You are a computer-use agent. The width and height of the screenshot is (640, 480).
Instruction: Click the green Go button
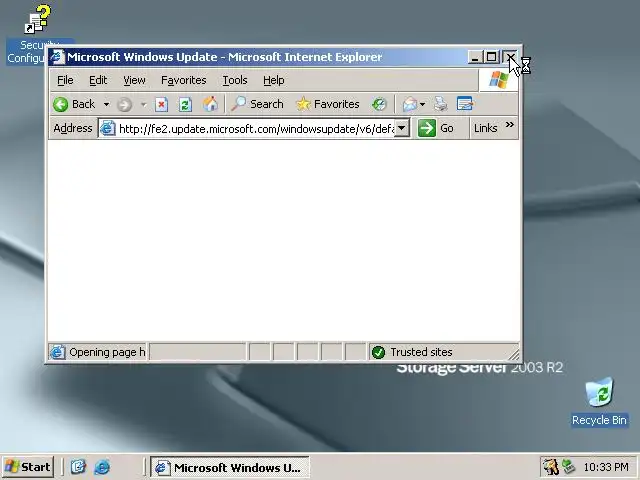pos(436,129)
